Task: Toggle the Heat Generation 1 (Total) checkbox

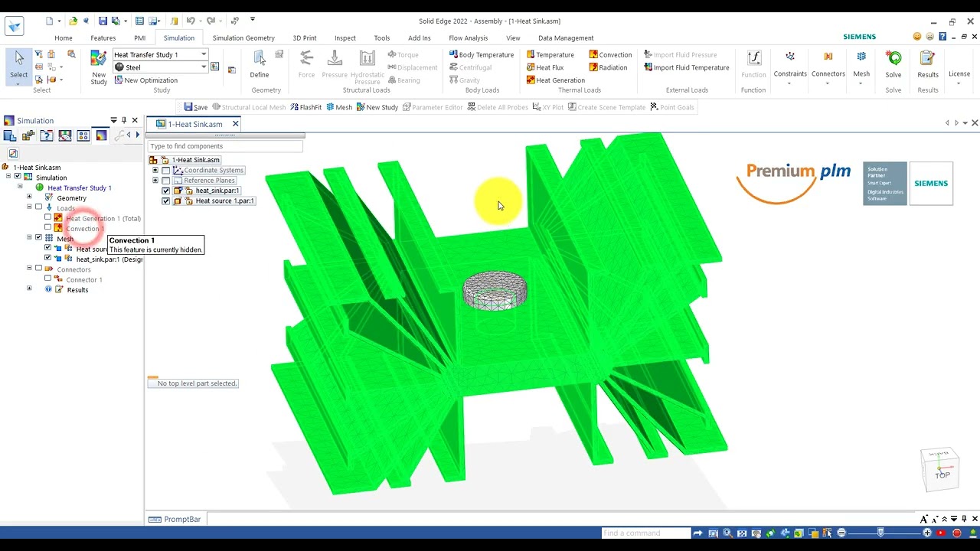Action: [47, 217]
